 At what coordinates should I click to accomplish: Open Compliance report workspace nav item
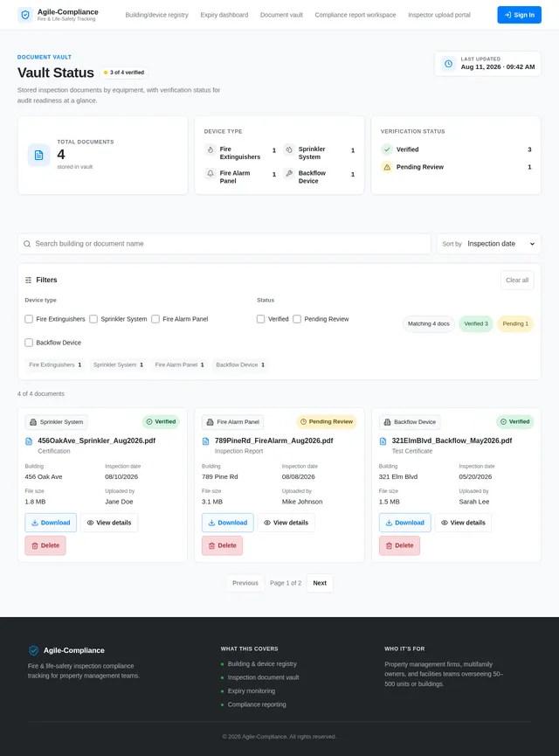tap(355, 15)
